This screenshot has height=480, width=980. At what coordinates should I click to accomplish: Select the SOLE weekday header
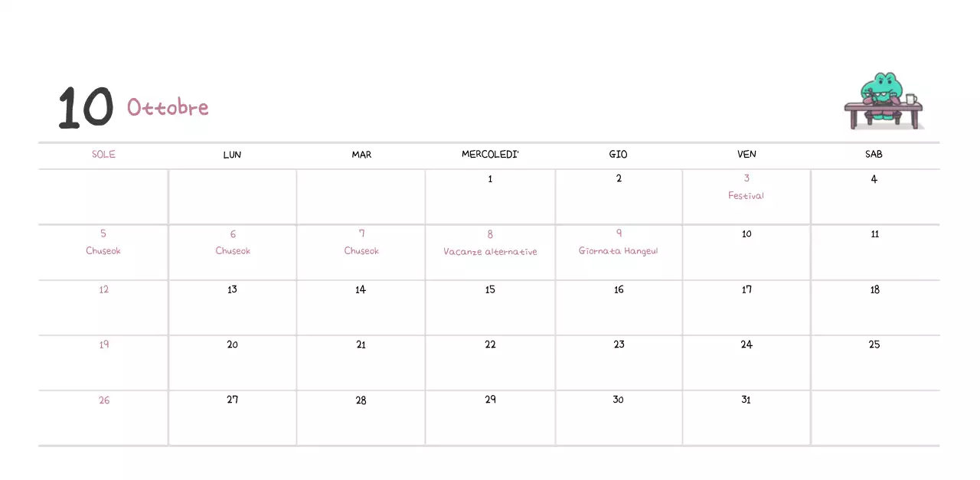(103, 154)
